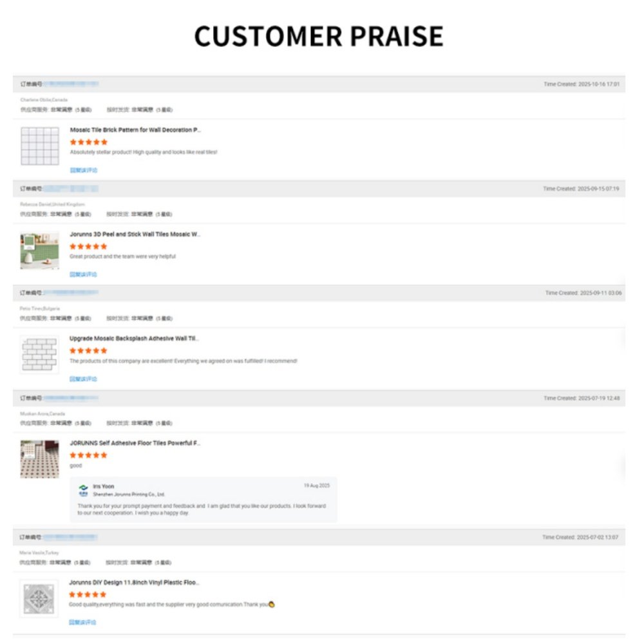Open 'Upgrade Mosaic Backsplash Adhesive Wall Tile' title
This screenshot has width=644, height=644.
[x=134, y=338]
